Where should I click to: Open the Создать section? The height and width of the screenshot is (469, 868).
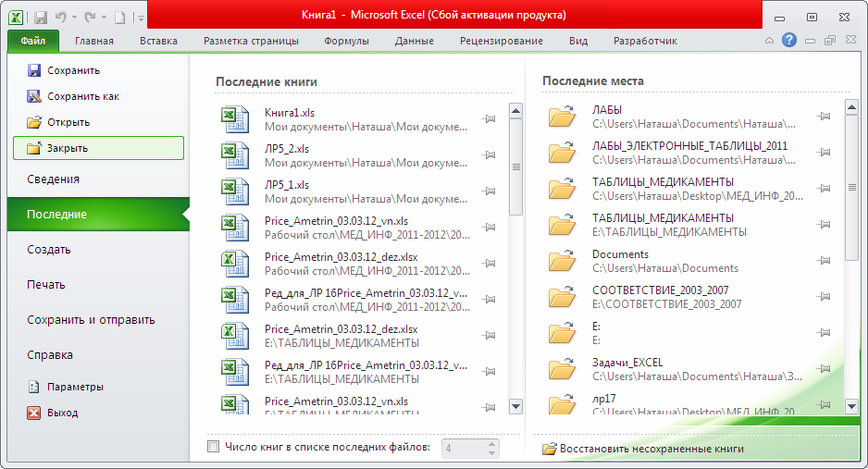(49, 250)
